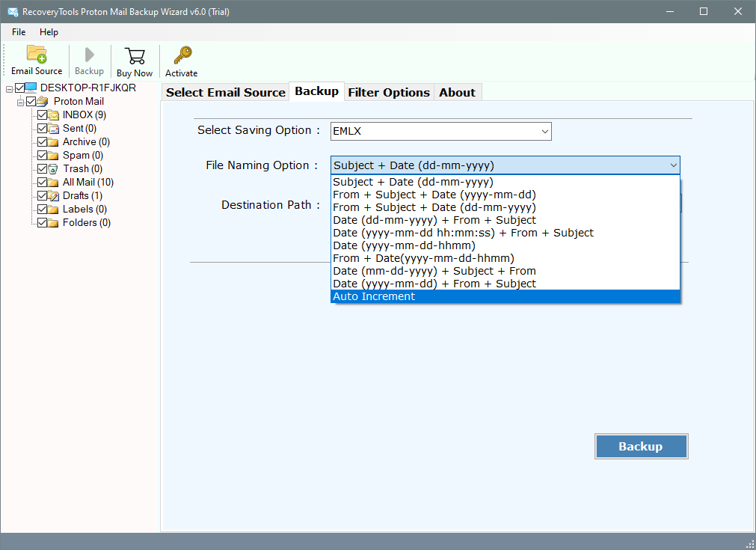
Task: Click the Activate key icon
Action: pyautogui.click(x=182, y=55)
